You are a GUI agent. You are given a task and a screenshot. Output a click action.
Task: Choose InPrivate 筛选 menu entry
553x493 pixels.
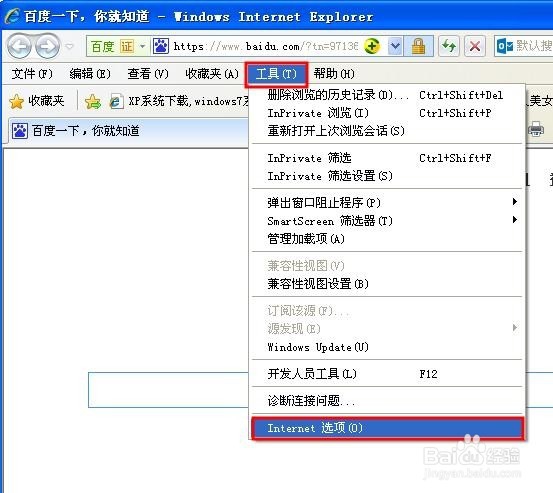(387, 158)
